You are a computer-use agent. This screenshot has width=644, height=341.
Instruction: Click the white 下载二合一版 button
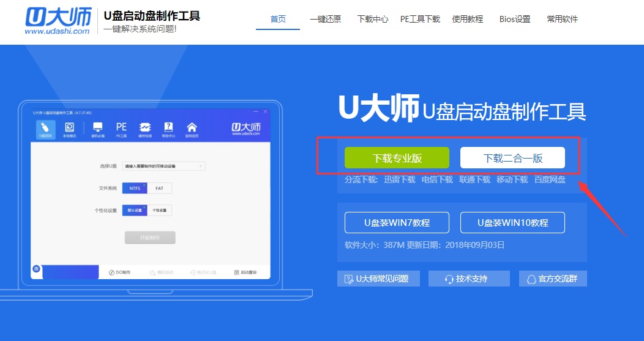512,158
